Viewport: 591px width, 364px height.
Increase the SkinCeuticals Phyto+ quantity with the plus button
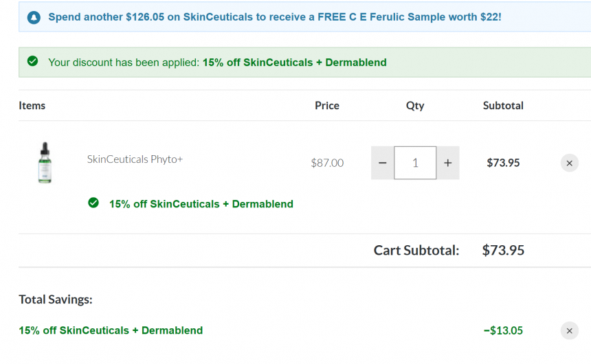tap(448, 163)
